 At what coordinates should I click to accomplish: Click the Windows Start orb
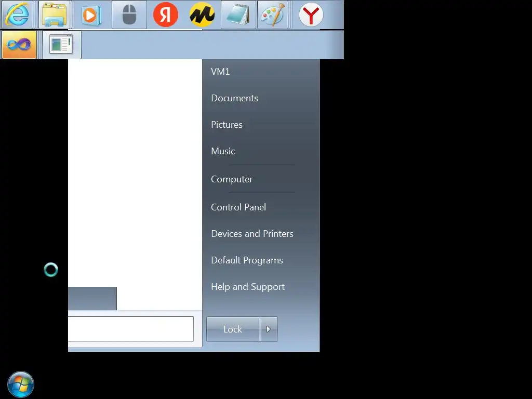[x=21, y=384]
